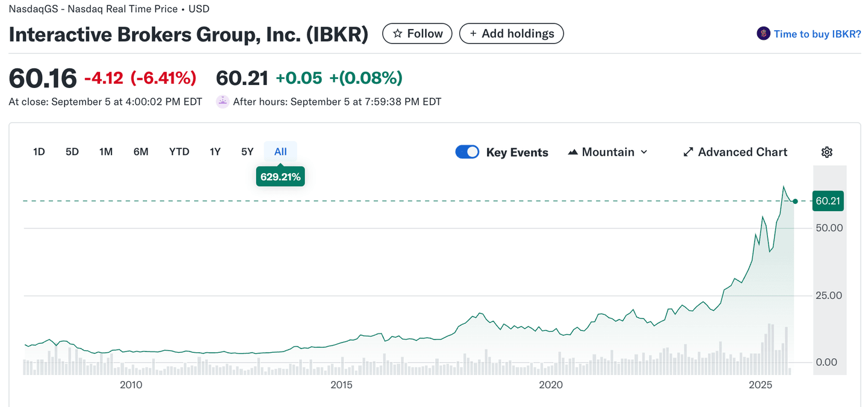Select the 5D time range
The image size is (868, 407).
(x=72, y=152)
